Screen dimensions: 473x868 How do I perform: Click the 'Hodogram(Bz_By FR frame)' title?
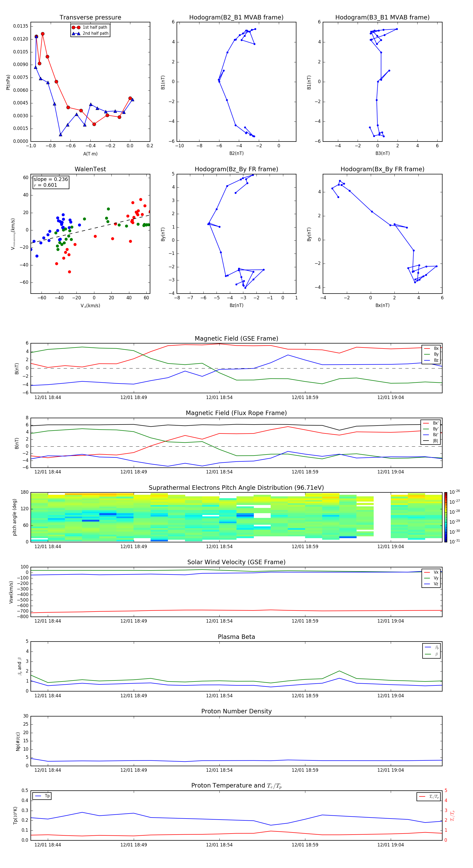click(236, 169)
